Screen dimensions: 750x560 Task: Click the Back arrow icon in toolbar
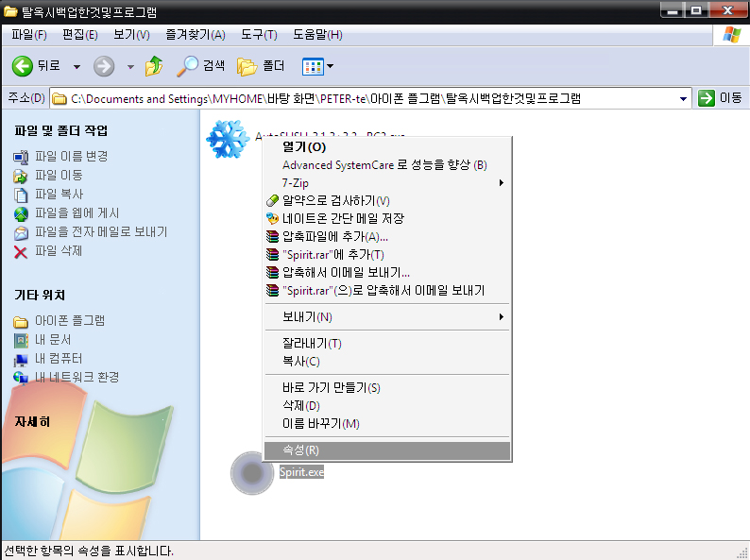(23, 66)
